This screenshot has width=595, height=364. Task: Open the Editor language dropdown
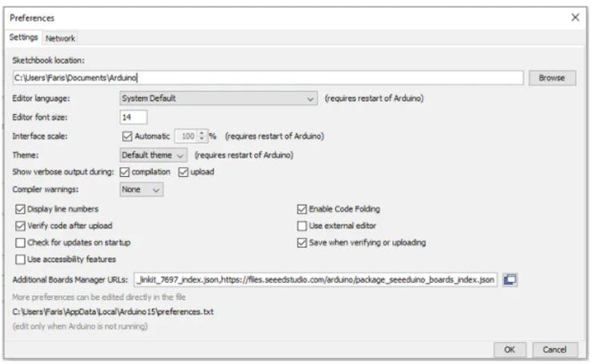218,99
